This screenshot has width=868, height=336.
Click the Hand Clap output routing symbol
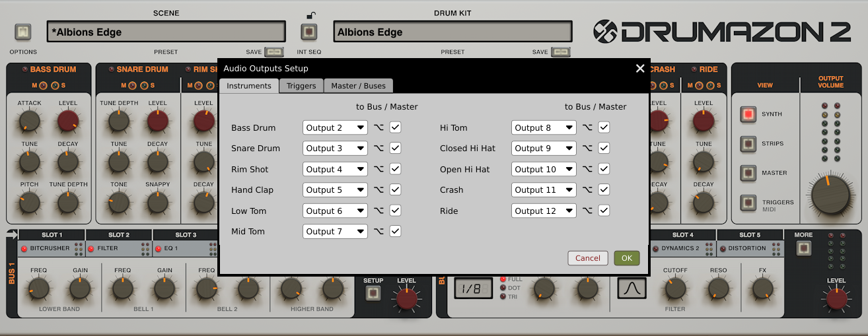click(379, 189)
